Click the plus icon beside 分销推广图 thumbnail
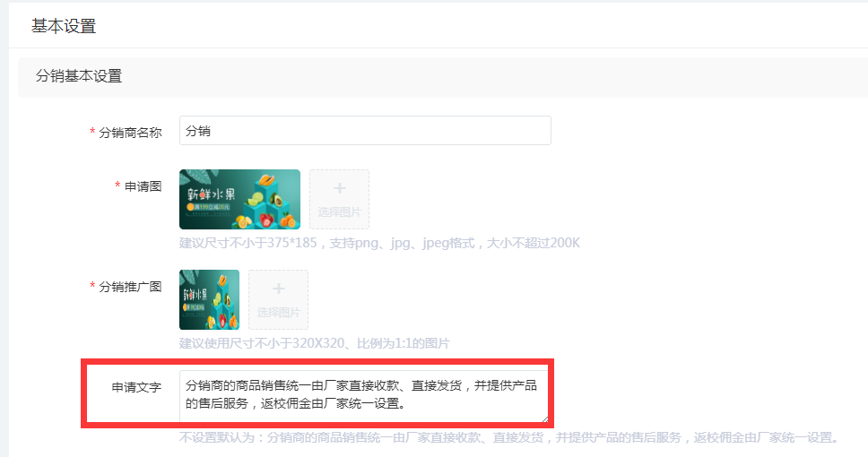868x457 pixels. coord(279,289)
